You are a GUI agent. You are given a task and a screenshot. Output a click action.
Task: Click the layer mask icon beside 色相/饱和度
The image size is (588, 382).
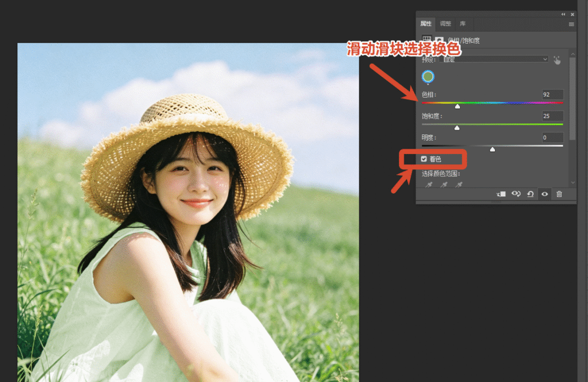[439, 40]
